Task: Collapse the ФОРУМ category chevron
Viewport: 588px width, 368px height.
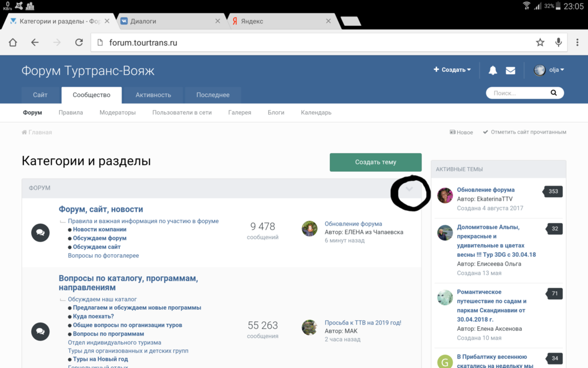Action: coord(409,189)
